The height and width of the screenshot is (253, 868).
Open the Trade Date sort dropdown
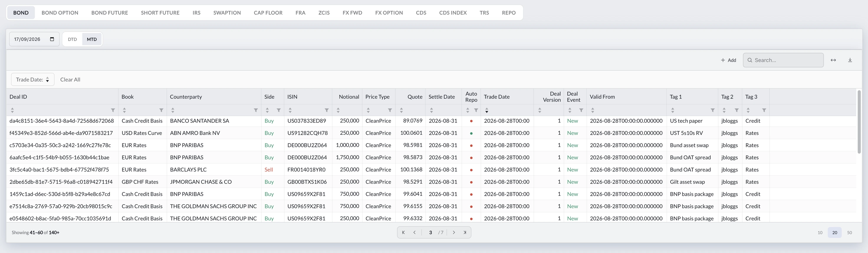coord(33,80)
